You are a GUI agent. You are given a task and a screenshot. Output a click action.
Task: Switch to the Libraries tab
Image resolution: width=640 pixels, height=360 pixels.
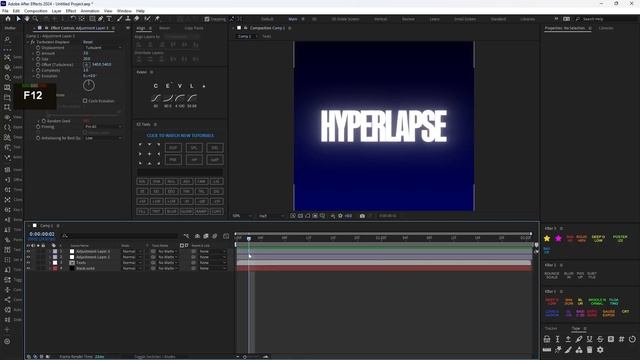[606, 28]
